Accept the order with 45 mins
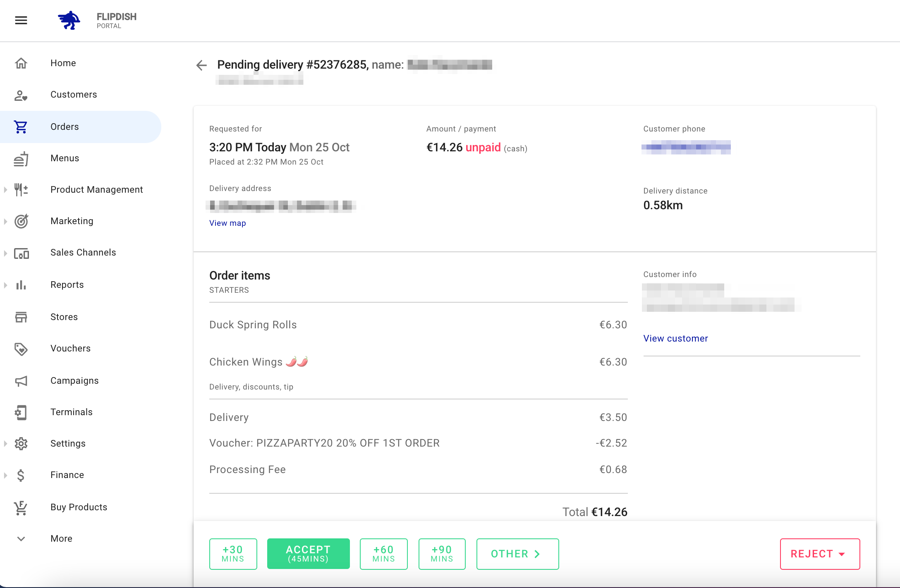The height and width of the screenshot is (588, 900). click(308, 554)
